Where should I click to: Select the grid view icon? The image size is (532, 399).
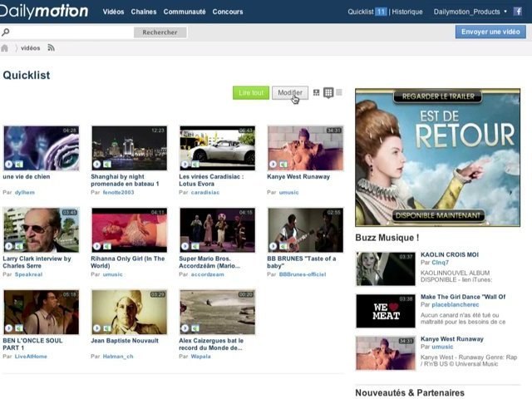pos(328,92)
